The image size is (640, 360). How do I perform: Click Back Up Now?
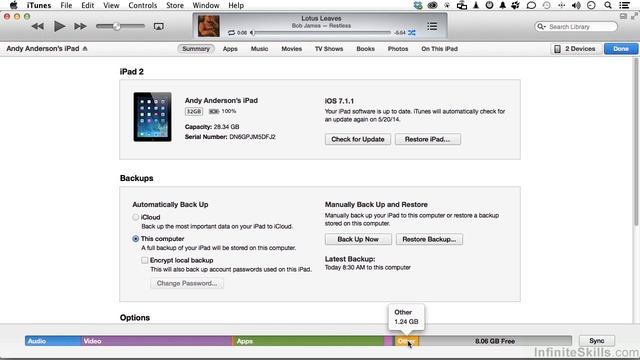[358, 239]
